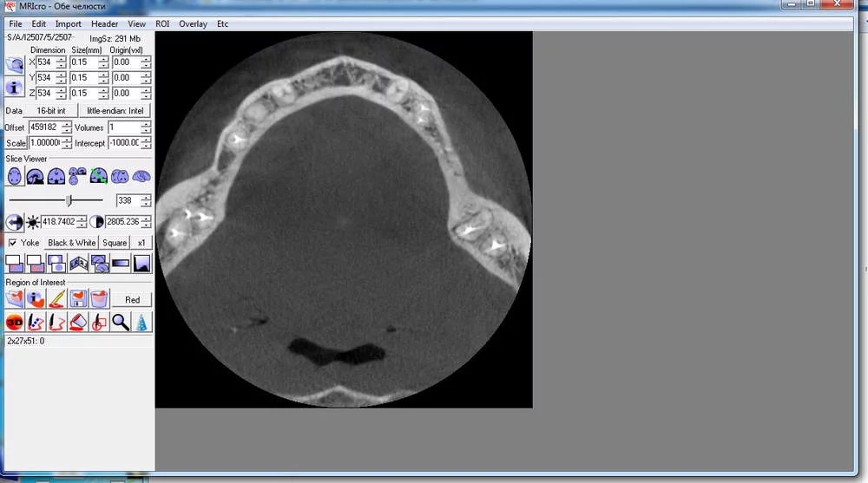
Task: Open the x1 zoom dropdown
Action: 141,243
